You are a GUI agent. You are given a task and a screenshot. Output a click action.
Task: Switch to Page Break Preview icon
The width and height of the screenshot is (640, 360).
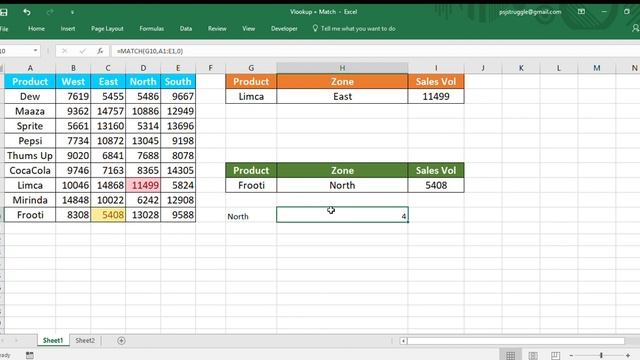(x=555, y=355)
